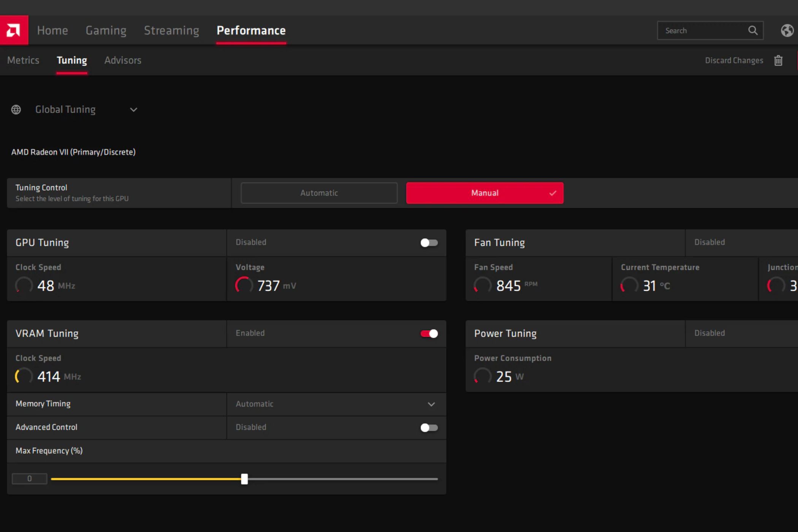Click the Manual tuning button
The image size is (798, 532).
[x=484, y=193]
